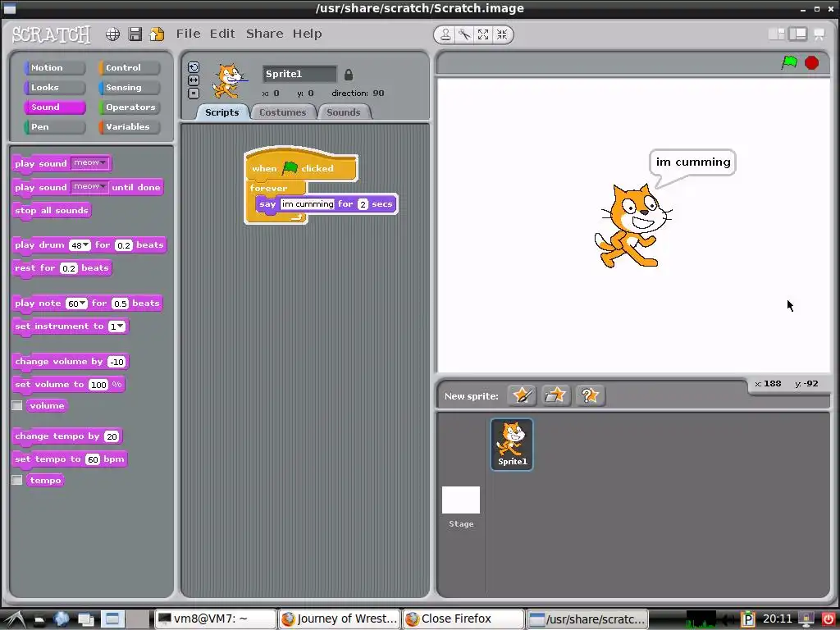The image size is (840, 630).
Task: Switch to the Costumes tab
Action: 283,112
